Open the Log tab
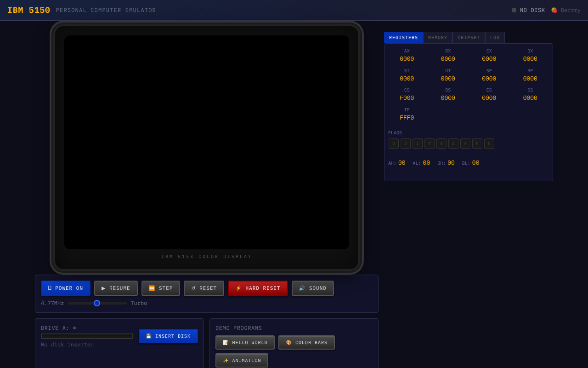 tap(495, 38)
